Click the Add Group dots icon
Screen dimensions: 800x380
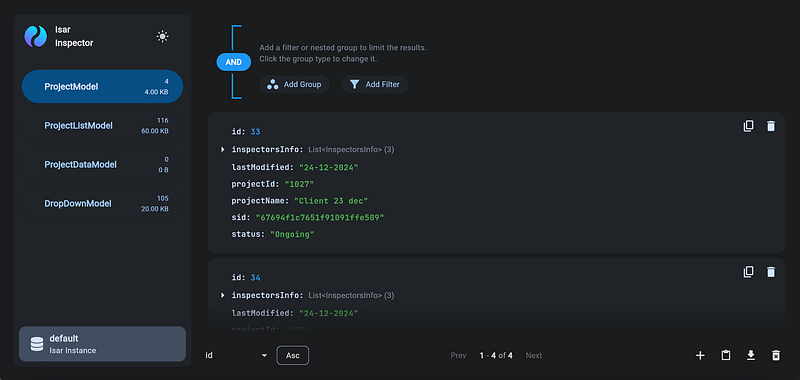click(x=272, y=84)
